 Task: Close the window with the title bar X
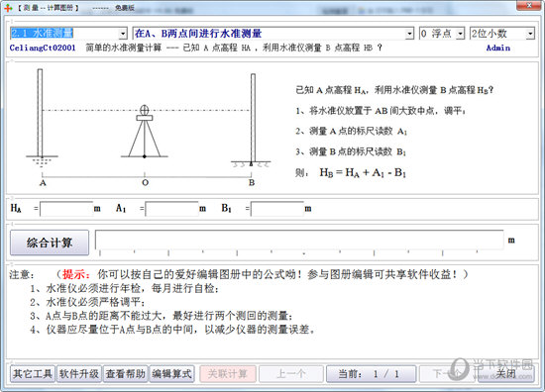click(529, 6)
